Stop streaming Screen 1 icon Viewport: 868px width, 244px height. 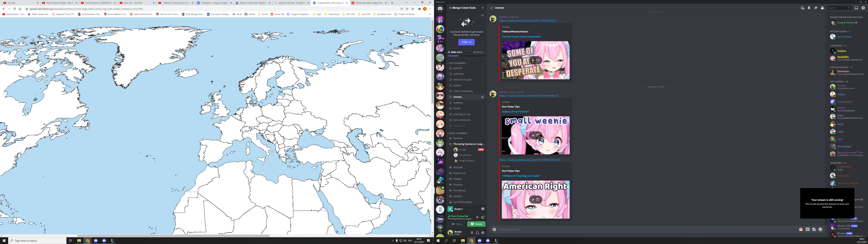point(482,209)
